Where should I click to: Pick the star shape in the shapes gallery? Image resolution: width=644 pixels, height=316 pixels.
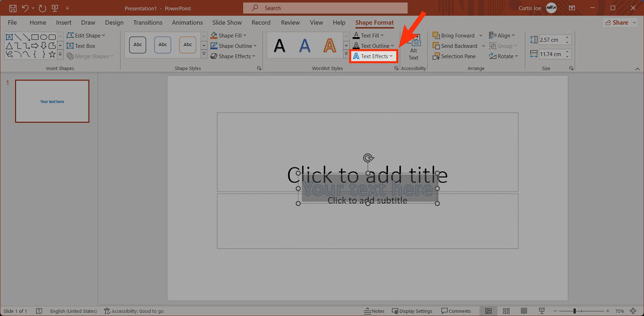point(52,54)
